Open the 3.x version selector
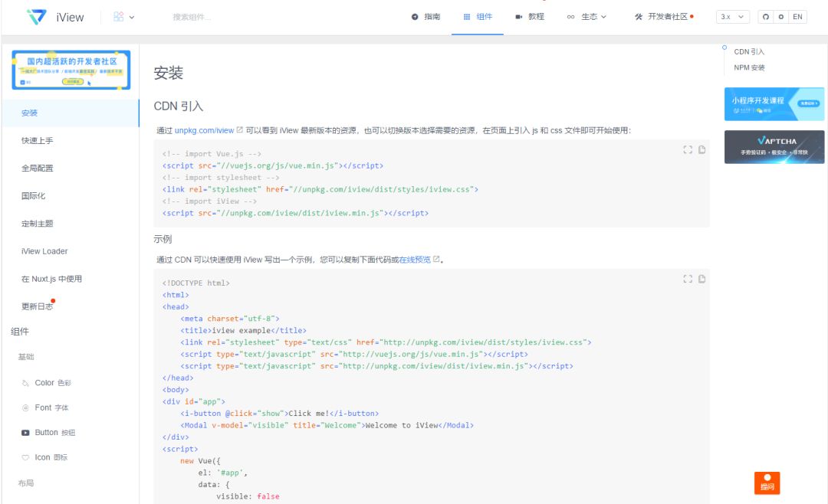 point(733,17)
